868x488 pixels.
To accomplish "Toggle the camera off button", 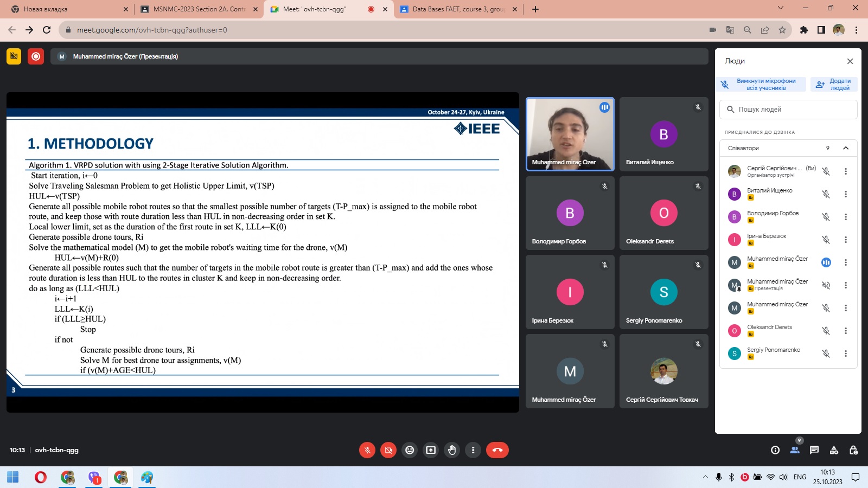I will 388,450.
